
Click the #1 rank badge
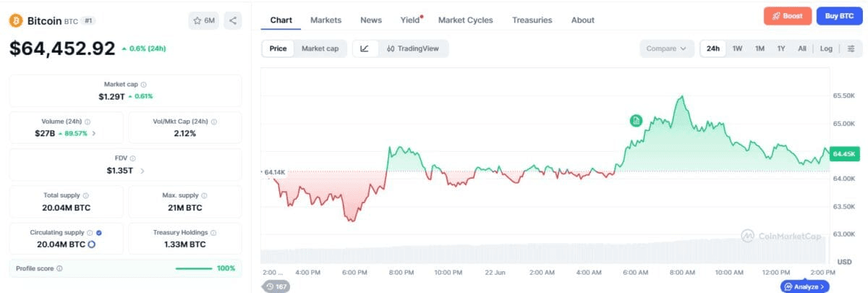pyautogui.click(x=88, y=21)
